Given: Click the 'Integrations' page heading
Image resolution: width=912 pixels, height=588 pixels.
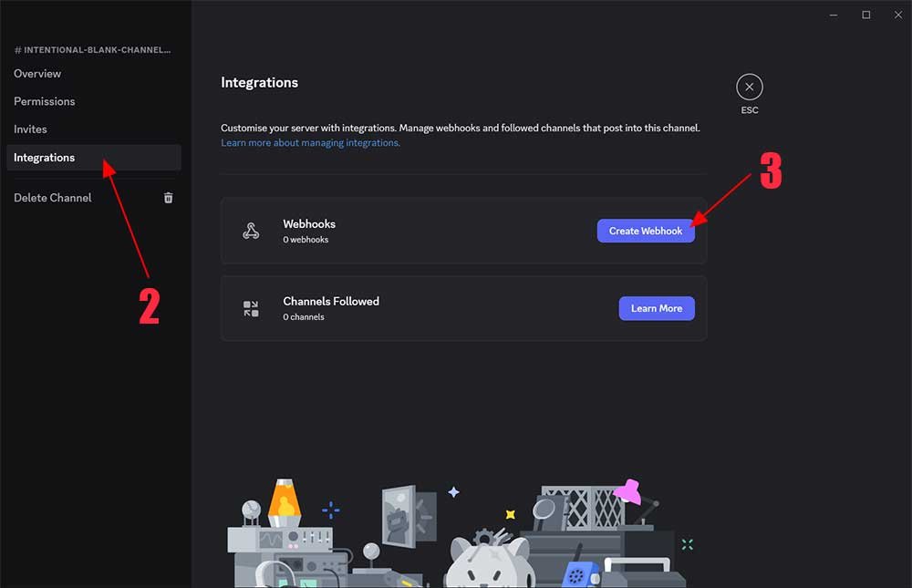Looking at the screenshot, I should (259, 83).
